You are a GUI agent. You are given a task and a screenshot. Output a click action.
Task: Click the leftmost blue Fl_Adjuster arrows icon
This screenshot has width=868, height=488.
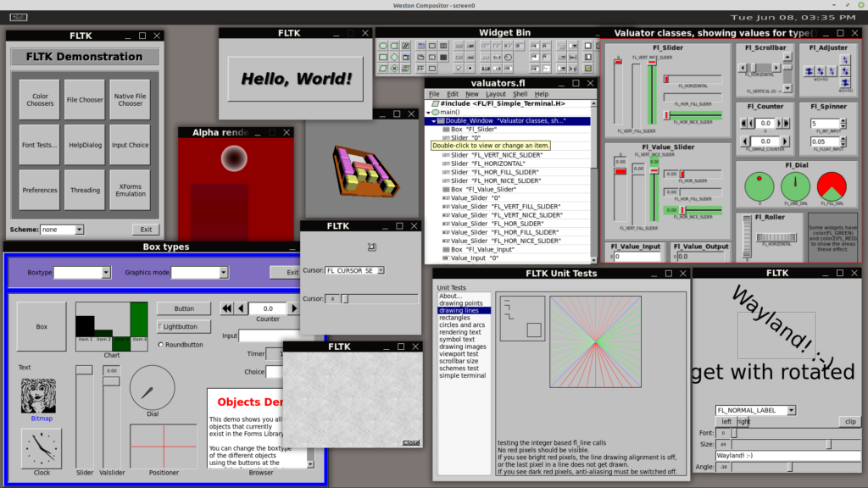click(809, 71)
